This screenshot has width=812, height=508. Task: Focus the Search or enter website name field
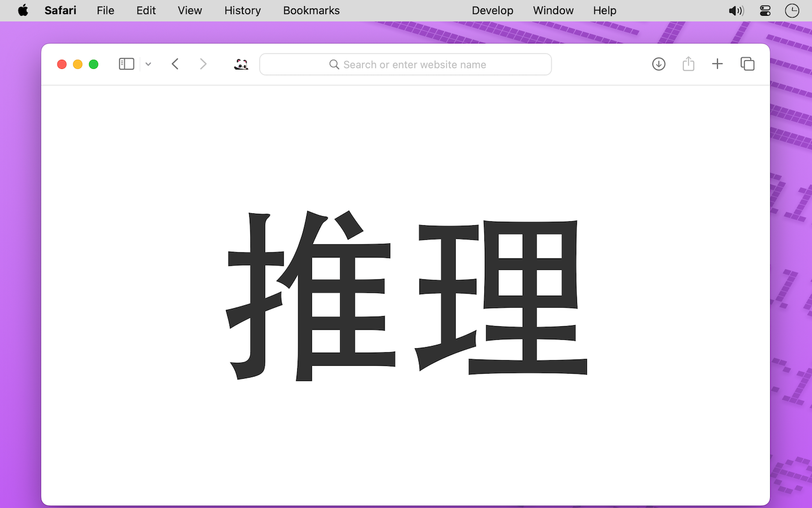[x=405, y=64]
